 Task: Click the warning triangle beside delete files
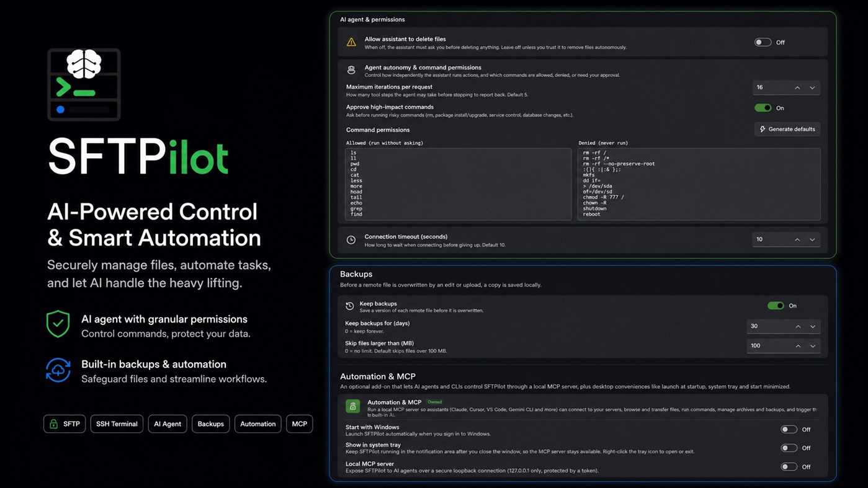351,42
